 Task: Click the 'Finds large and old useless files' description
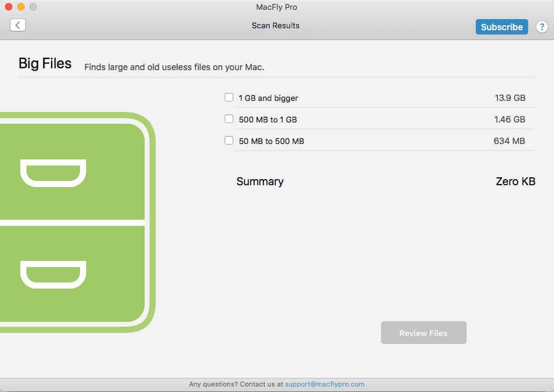[x=174, y=67]
